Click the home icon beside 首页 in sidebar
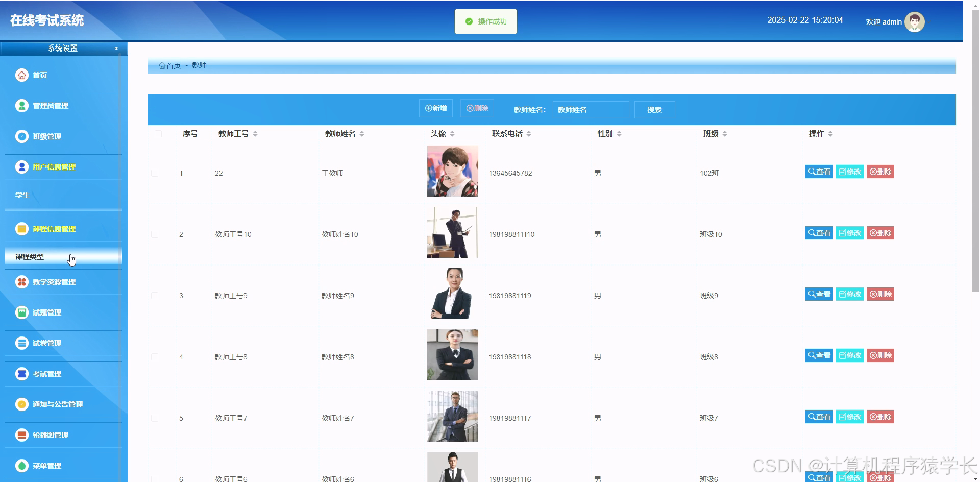This screenshot has height=482, width=980. pyautogui.click(x=21, y=75)
